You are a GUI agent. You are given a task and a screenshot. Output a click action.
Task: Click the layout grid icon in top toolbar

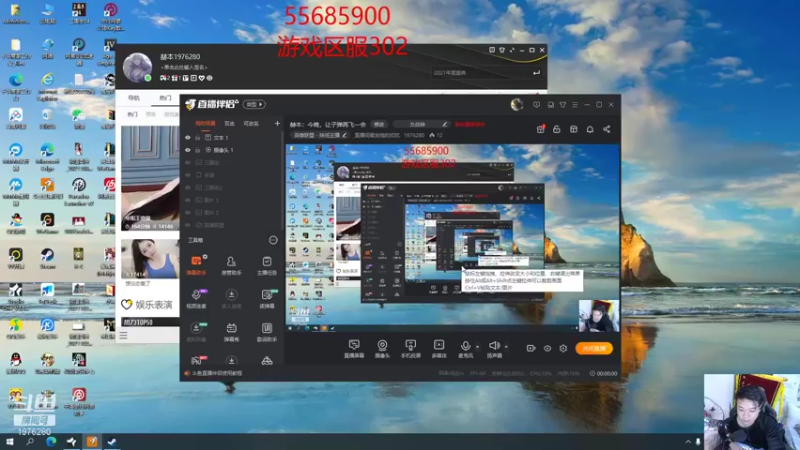[573, 129]
